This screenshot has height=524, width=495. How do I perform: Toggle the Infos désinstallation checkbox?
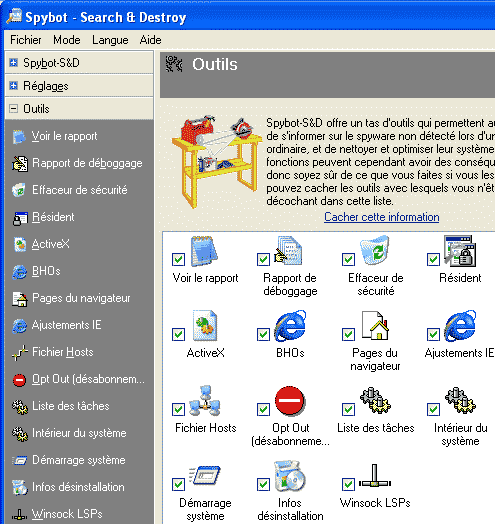pyautogui.click(x=263, y=484)
